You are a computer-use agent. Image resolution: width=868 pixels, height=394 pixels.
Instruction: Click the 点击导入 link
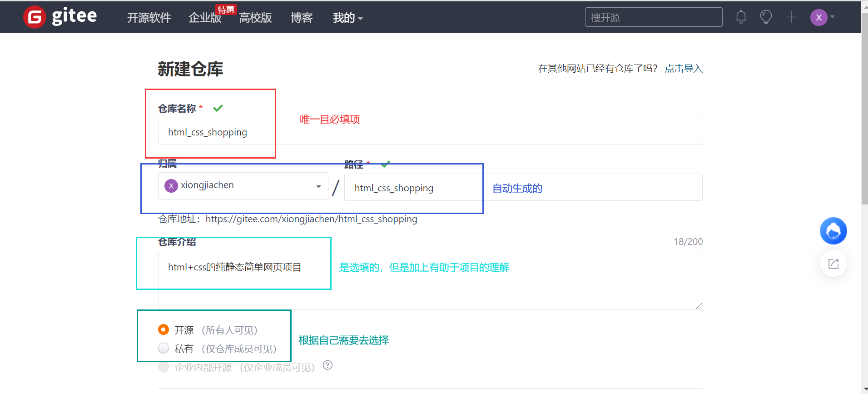pyautogui.click(x=684, y=68)
